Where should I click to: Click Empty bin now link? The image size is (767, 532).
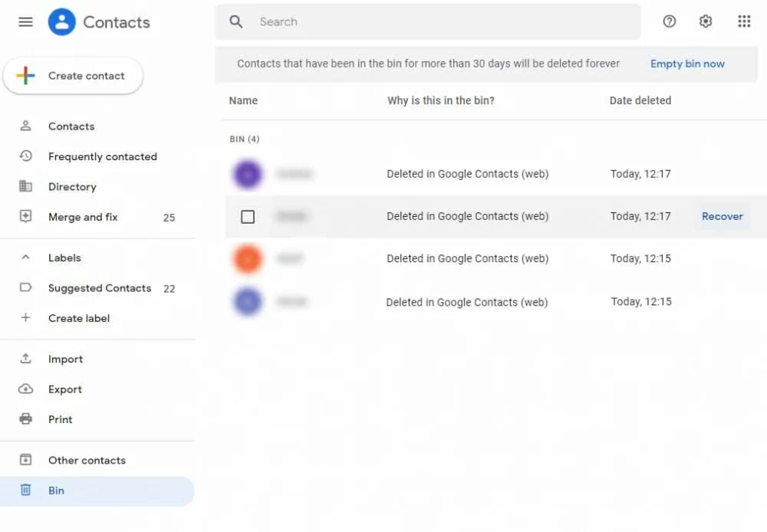(x=687, y=64)
